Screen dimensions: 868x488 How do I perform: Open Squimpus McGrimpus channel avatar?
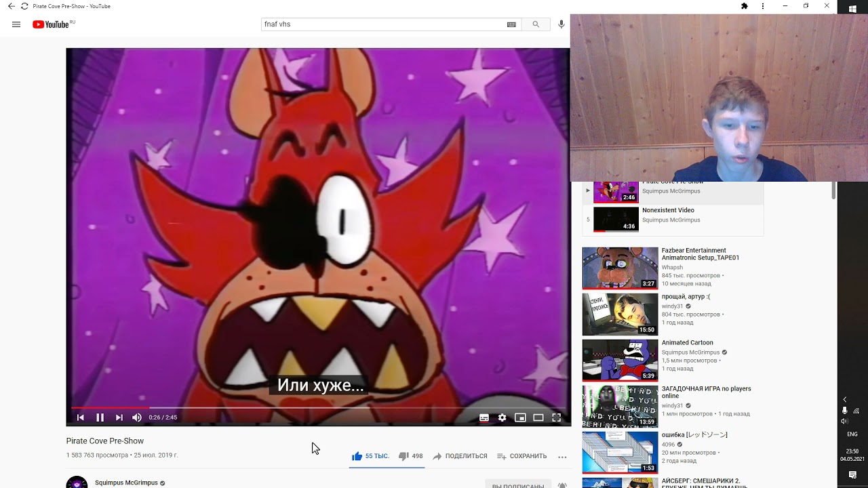77,482
